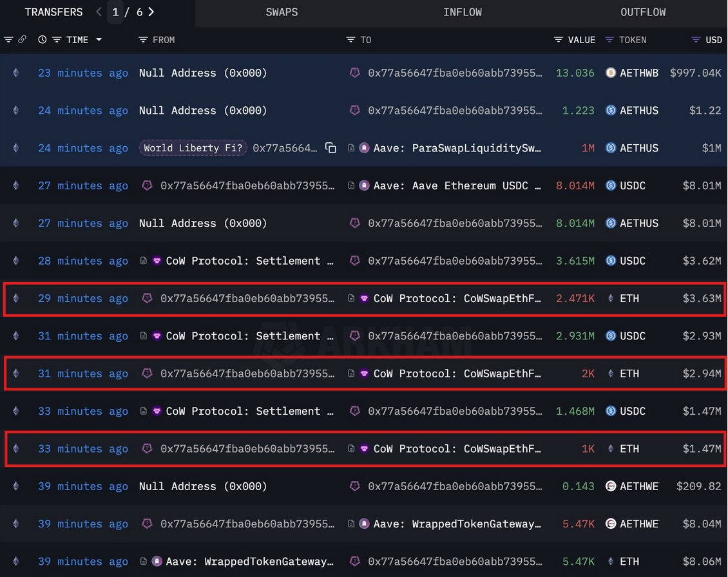Click Ethereum chain icon in first row
Screen dimensions: 728x577
coord(16,73)
